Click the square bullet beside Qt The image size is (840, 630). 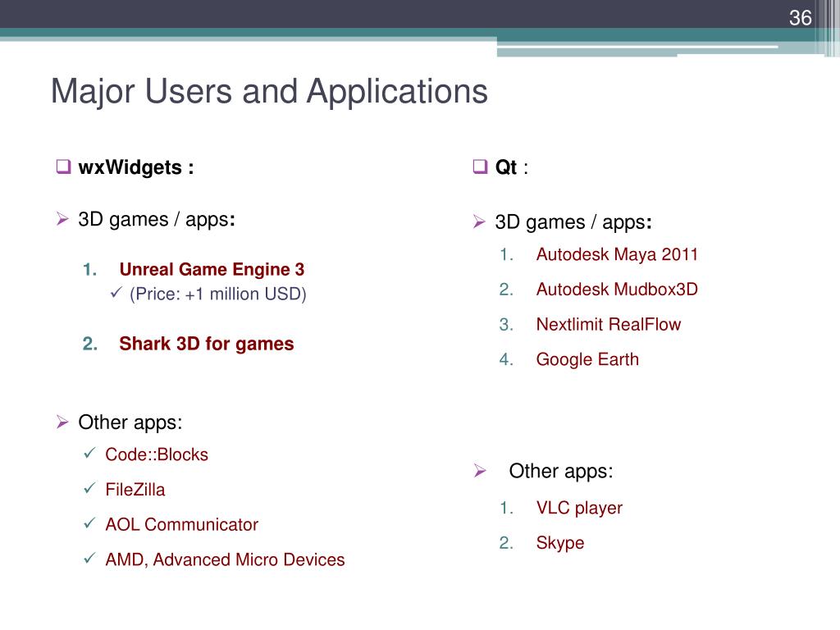(x=480, y=167)
